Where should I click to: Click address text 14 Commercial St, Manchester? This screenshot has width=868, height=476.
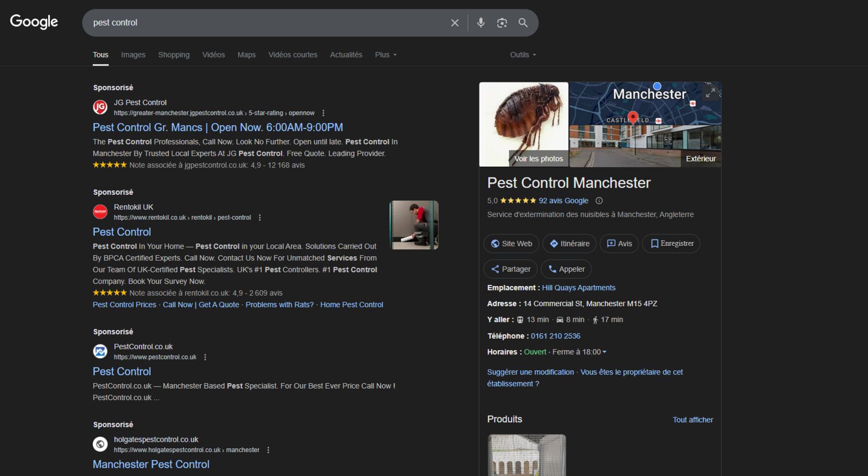590,304
